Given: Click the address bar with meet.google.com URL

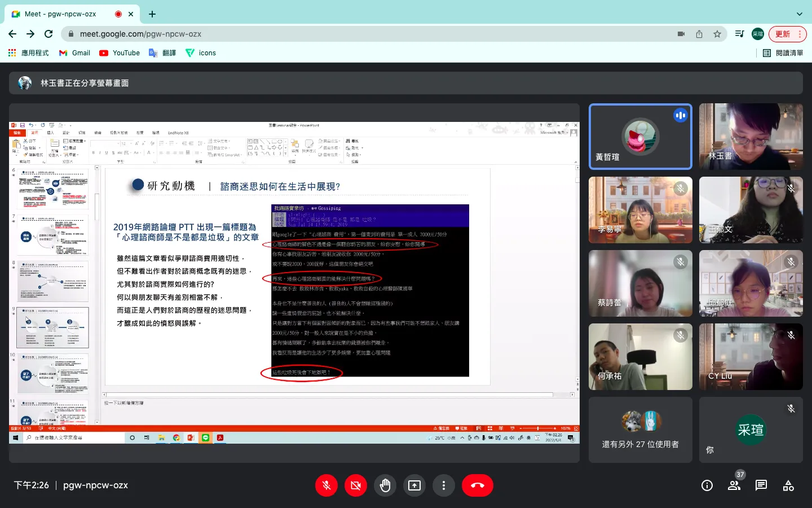Looking at the screenshot, I should tap(395, 34).
